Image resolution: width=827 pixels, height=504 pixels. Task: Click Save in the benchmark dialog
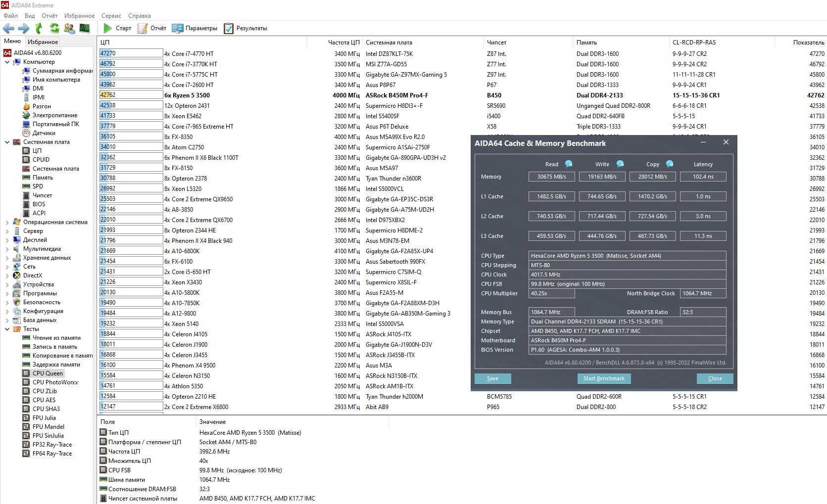(x=492, y=378)
